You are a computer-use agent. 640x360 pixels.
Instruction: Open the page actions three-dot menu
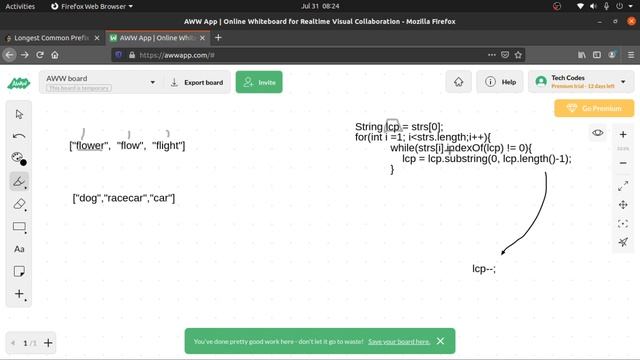tap(492, 55)
